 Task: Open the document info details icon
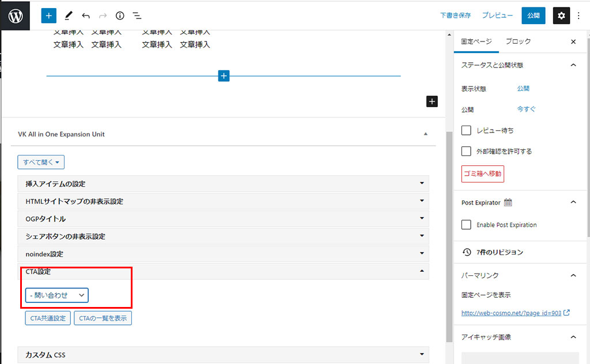(120, 16)
